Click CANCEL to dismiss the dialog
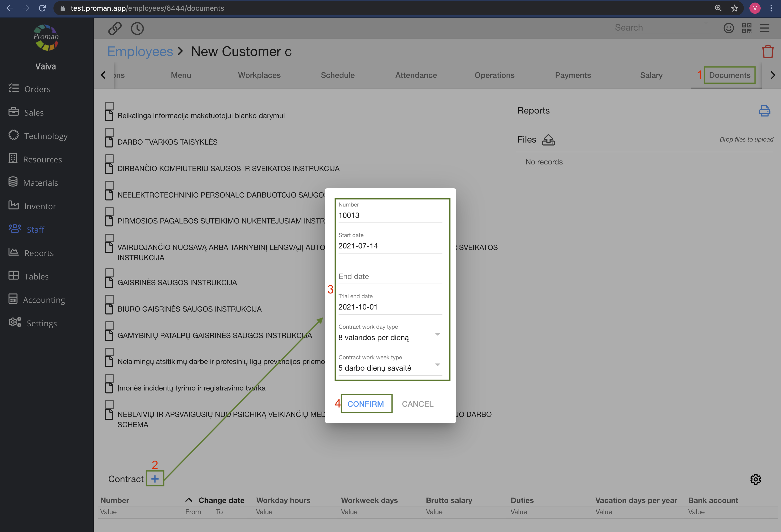 click(417, 404)
